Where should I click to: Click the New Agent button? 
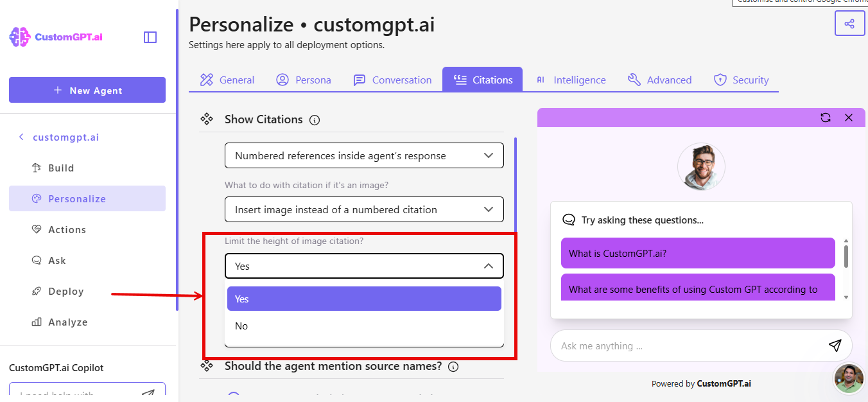[87, 90]
